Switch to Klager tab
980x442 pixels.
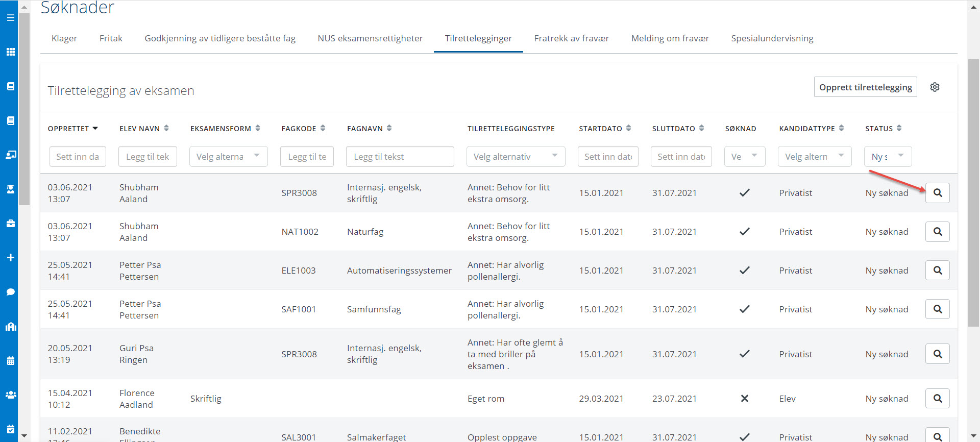[x=64, y=38]
